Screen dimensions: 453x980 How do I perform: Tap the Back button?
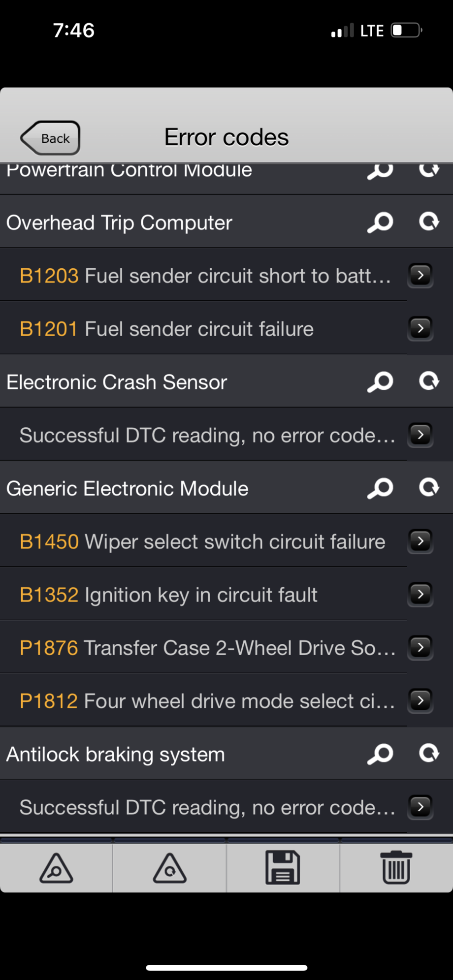51,138
